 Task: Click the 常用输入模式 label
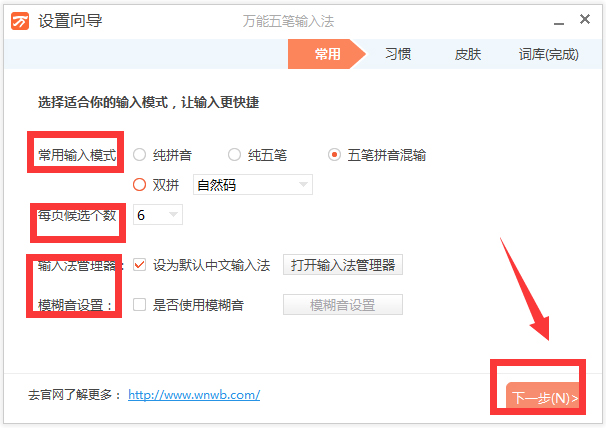pyautogui.click(x=77, y=155)
